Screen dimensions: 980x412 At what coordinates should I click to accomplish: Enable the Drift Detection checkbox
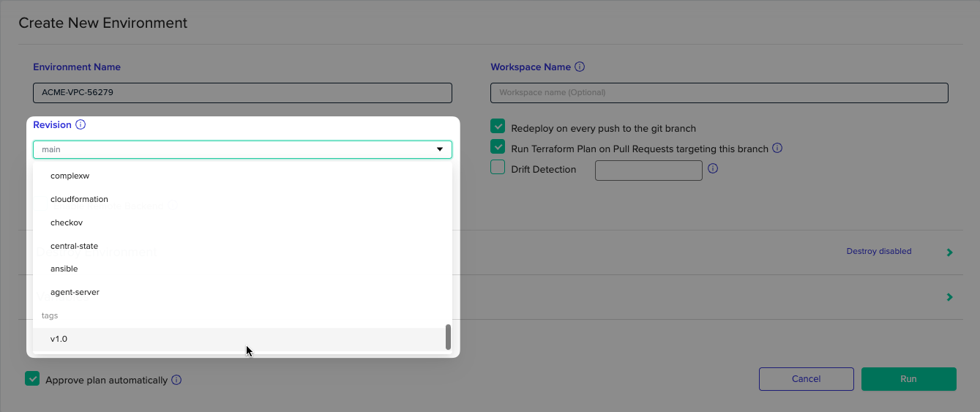[498, 168]
